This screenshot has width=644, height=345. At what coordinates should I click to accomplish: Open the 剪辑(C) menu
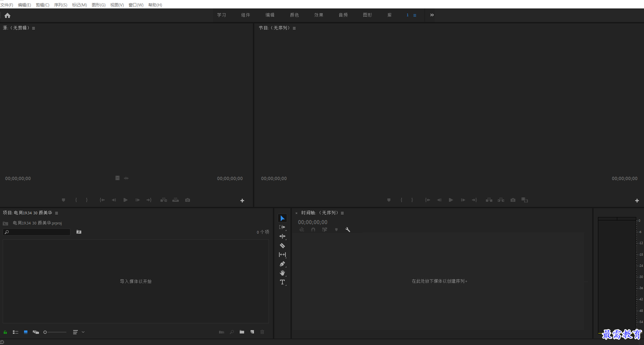click(x=43, y=5)
